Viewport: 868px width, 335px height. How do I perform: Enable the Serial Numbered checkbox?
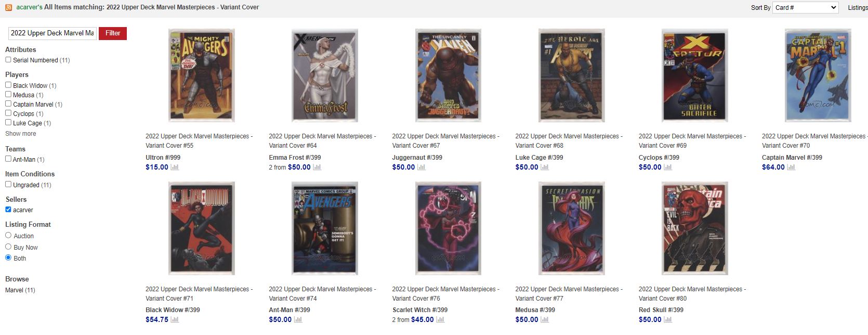tap(8, 60)
